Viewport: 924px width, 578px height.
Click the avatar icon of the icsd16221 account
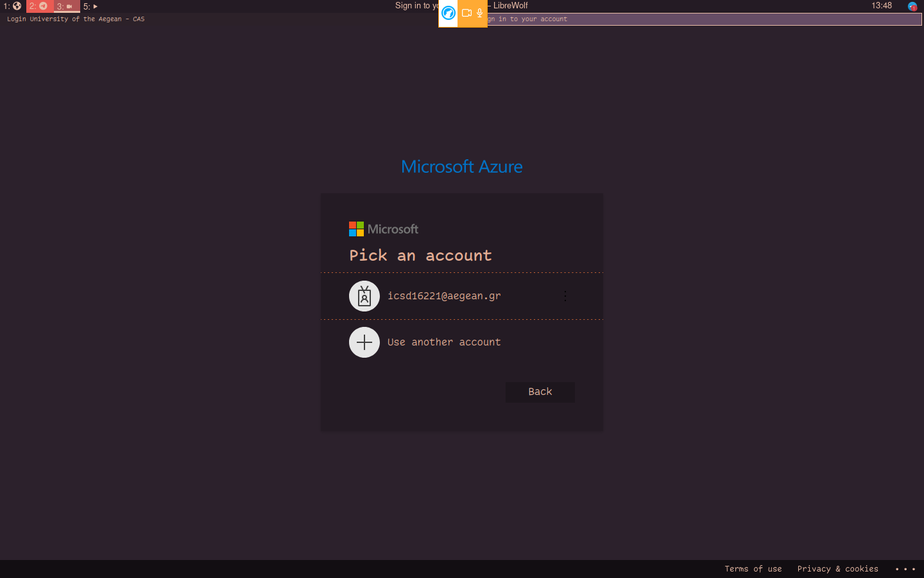[x=364, y=296]
